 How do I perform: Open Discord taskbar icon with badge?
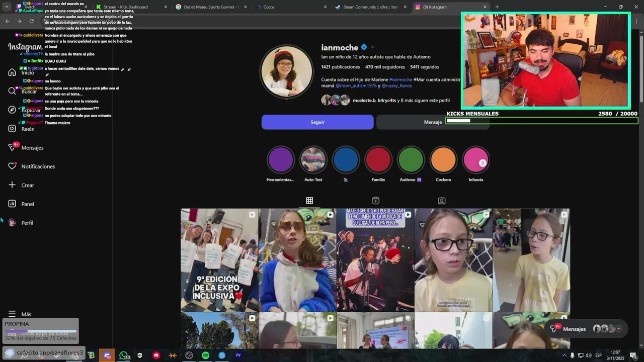[107, 355]
